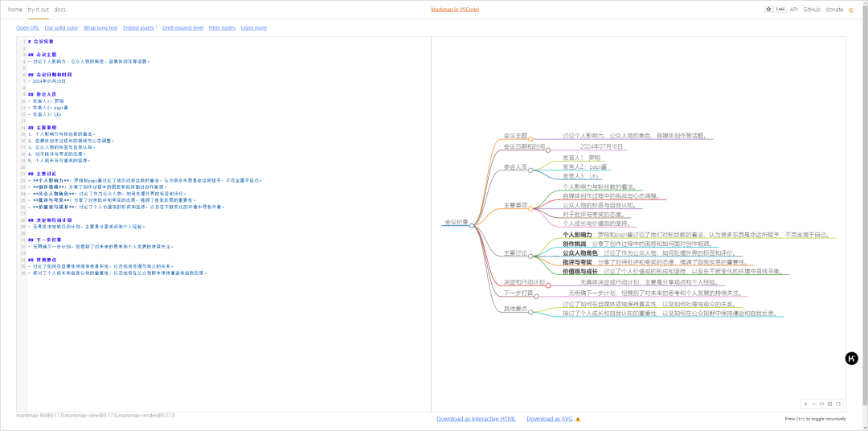Collapse the 主要讨论 branch node
This screenshot has height=431, width=868.
coord(530,257)
